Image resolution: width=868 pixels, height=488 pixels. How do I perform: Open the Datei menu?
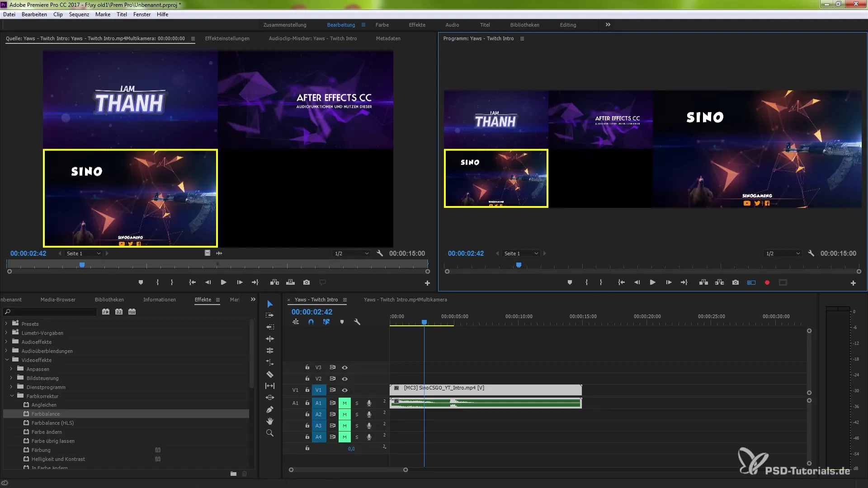pos(9,14)
